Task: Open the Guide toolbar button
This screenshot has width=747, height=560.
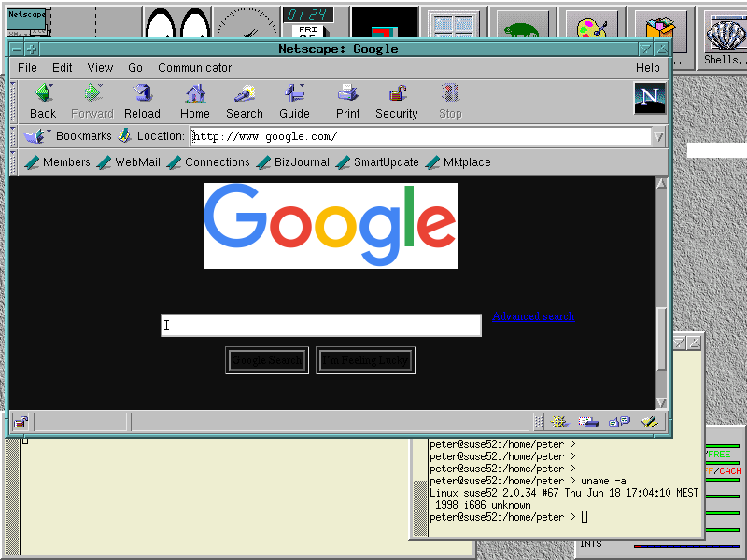Action: coord(294,101)
